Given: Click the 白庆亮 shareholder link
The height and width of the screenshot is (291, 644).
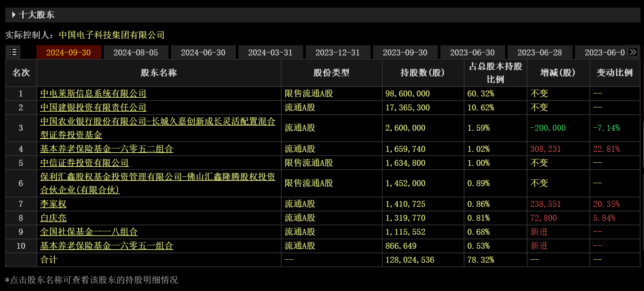Looking at the screenshot, I should [53, 218].
